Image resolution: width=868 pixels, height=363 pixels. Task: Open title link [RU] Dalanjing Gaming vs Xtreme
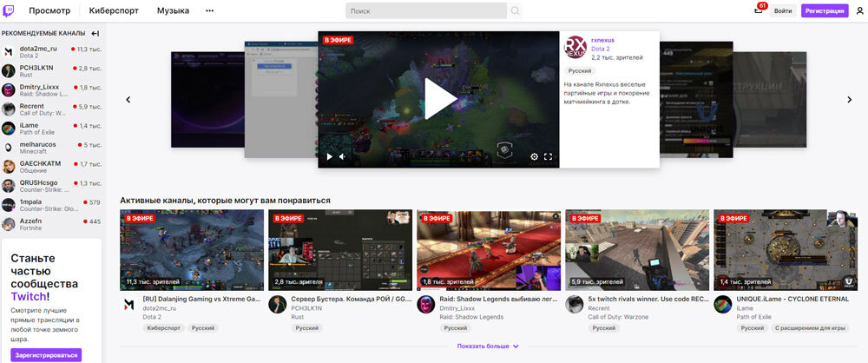pos(201,299)
